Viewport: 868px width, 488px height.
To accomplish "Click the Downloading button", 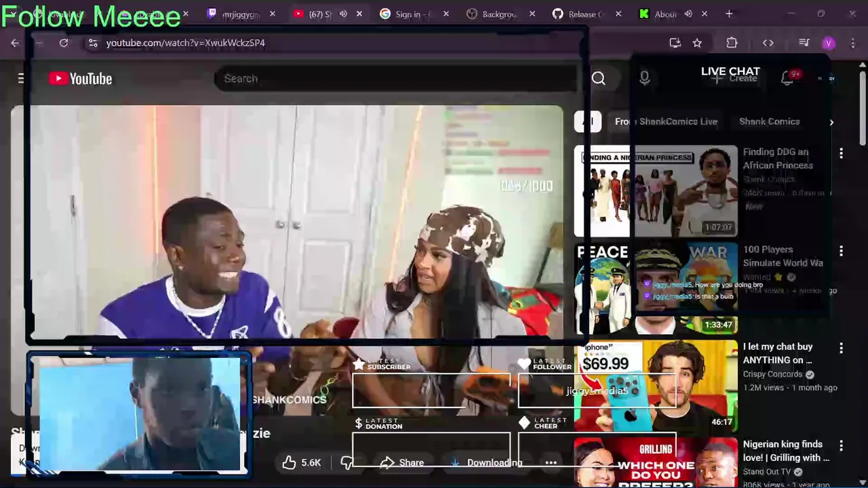I will [487, 462].
